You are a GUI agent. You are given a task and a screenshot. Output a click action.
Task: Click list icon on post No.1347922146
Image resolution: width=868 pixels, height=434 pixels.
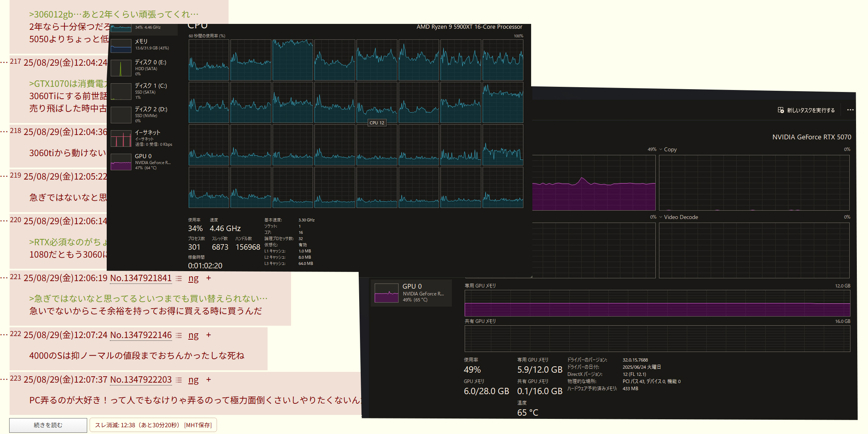point(179,335)
